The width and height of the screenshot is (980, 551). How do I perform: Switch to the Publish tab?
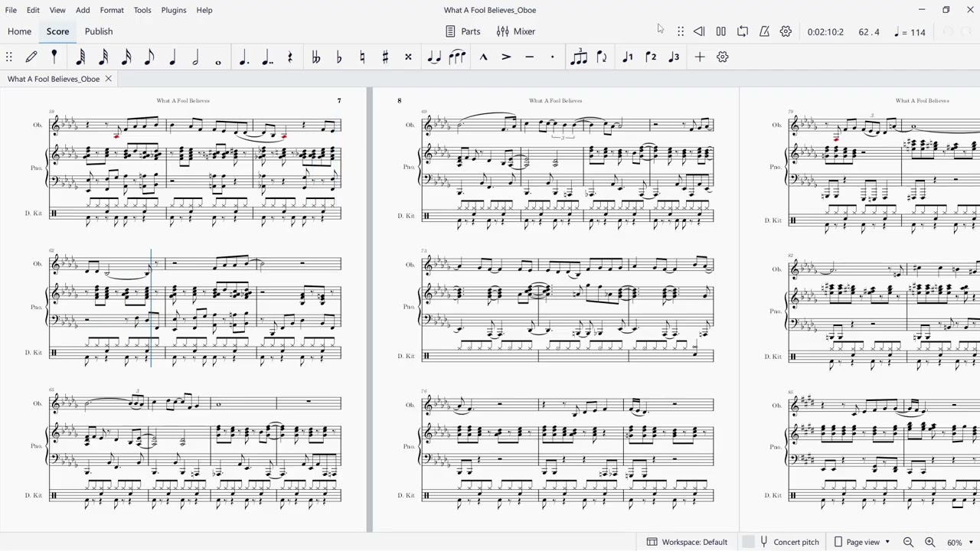click(99, 31)
